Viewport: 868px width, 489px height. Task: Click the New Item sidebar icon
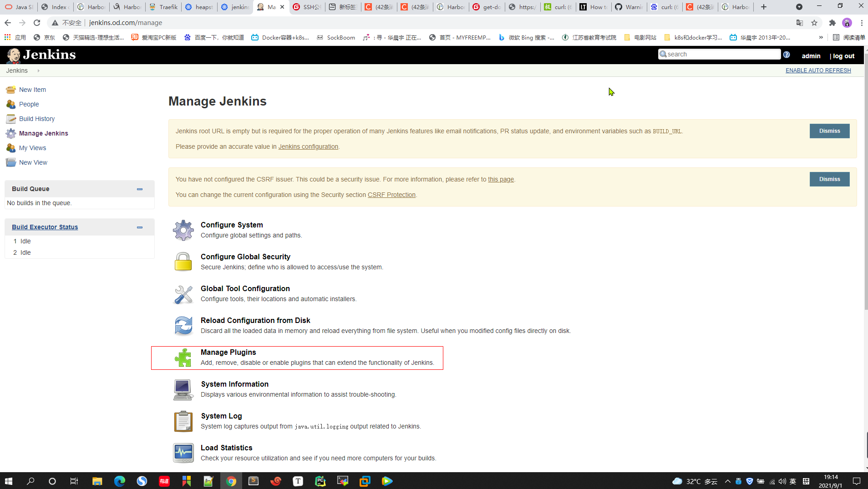click(11, 90)
